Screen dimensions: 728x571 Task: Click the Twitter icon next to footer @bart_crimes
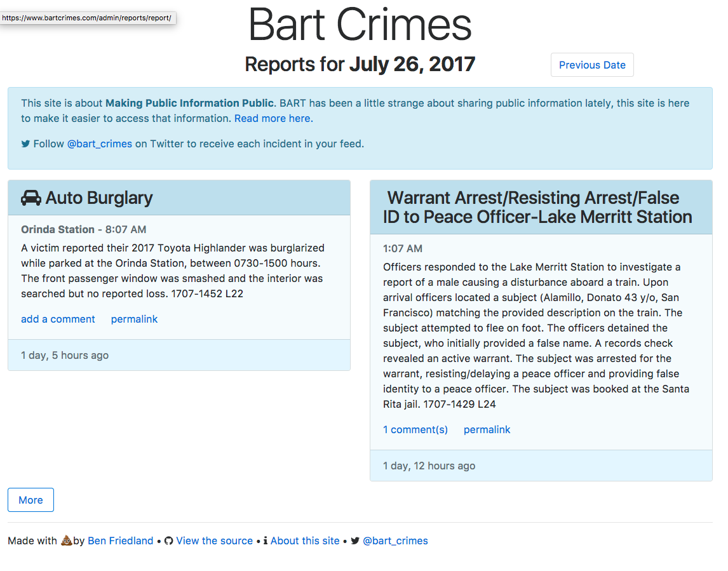point(355,541)
